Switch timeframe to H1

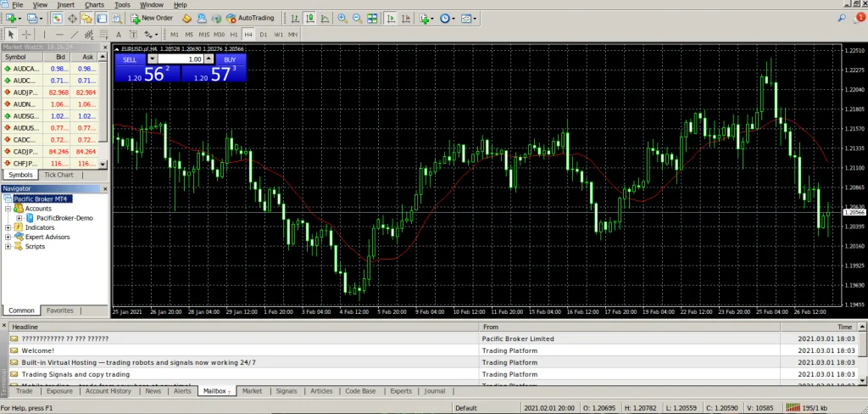coord(234,35)
